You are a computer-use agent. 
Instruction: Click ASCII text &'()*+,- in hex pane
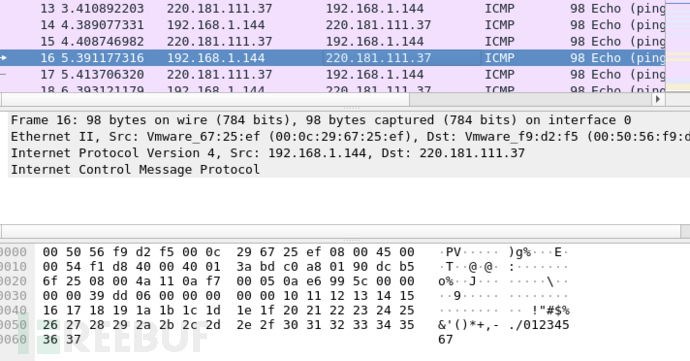468,325
